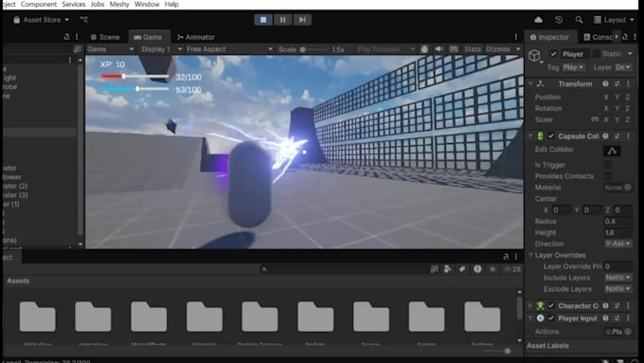Adjust the Game view Scale slider
Viewport: 644px width, 363px height.
[314, 49]
